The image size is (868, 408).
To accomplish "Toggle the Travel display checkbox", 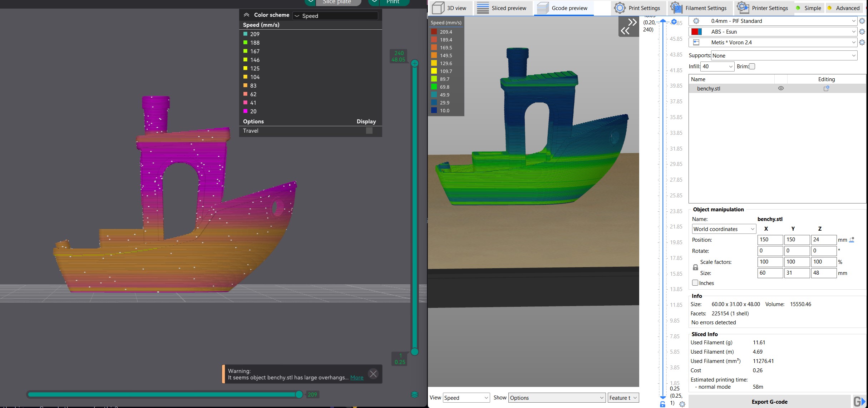I will coord(369,131).
